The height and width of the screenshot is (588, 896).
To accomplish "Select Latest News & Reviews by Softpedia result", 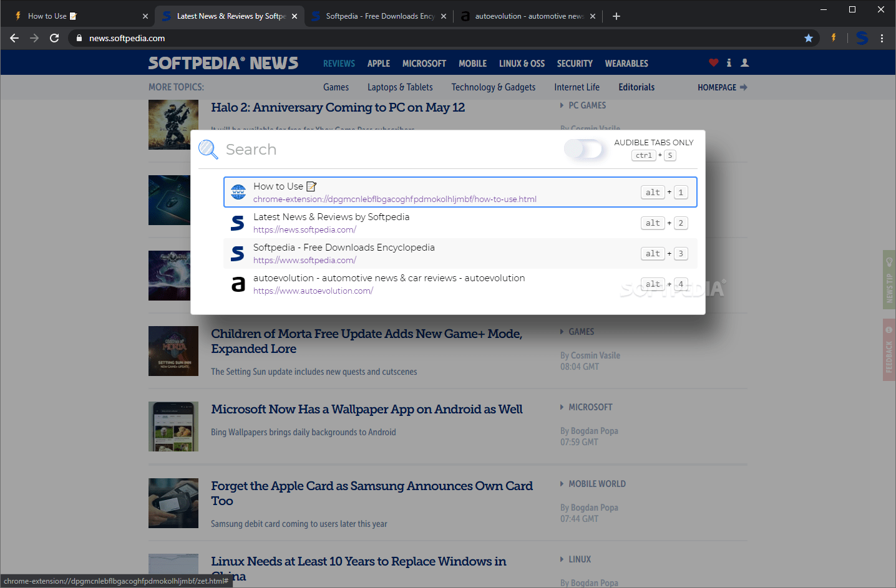I will [x=460, y=223].
